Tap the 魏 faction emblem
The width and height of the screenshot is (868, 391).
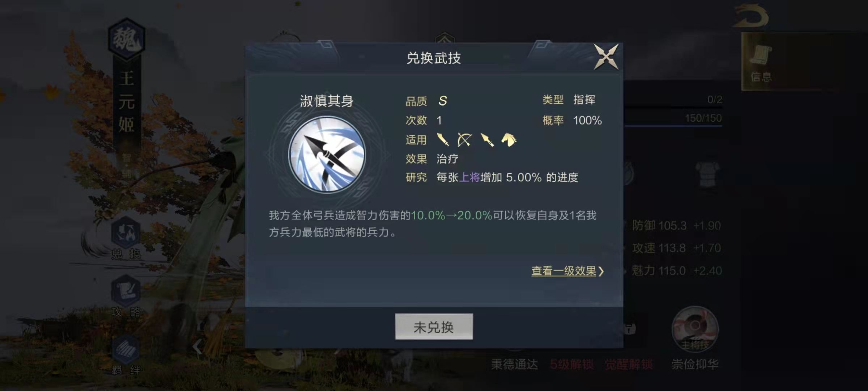click(127, 39)
